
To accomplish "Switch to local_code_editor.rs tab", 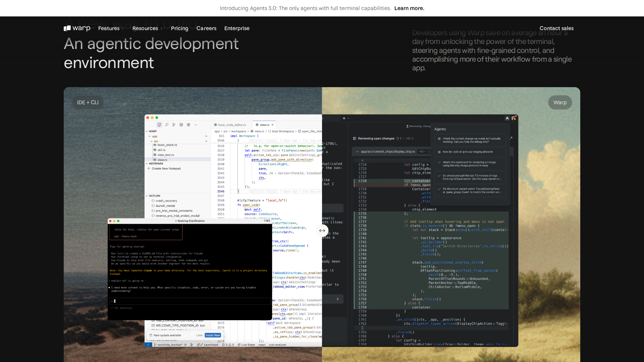I will pos(231,125).
